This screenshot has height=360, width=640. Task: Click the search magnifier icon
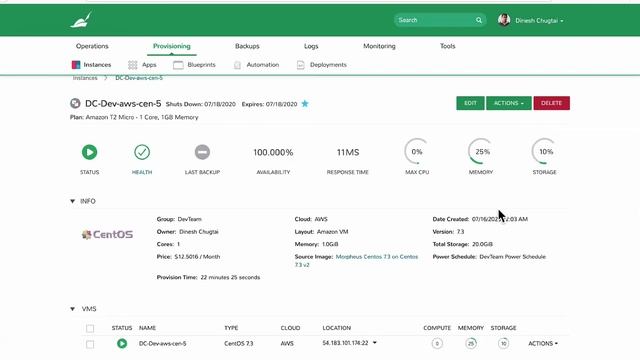tap(478, 20)
